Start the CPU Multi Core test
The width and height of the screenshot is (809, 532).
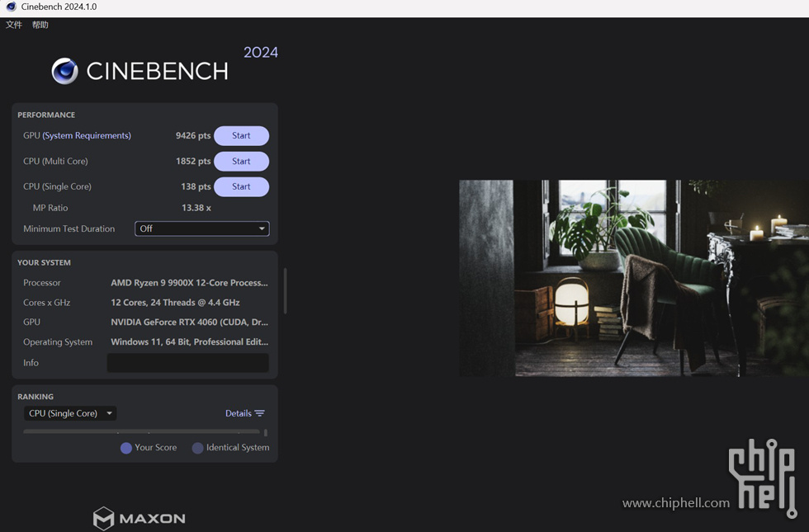241,162
